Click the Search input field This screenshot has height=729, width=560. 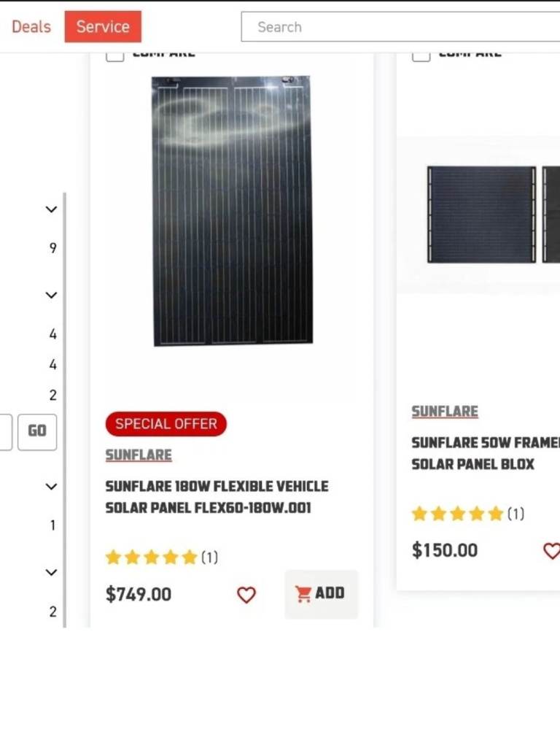pyautogui.click(x=401, y=27)
